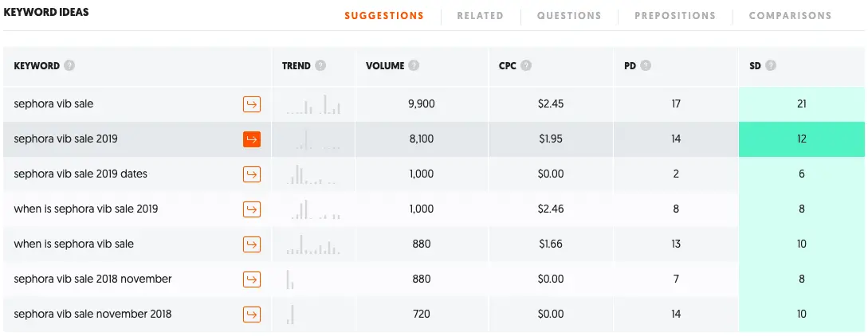Click arrow icon for 'when is sephora vib sale 2019'
Screen dimensions: 868x336
coord(252,209)
